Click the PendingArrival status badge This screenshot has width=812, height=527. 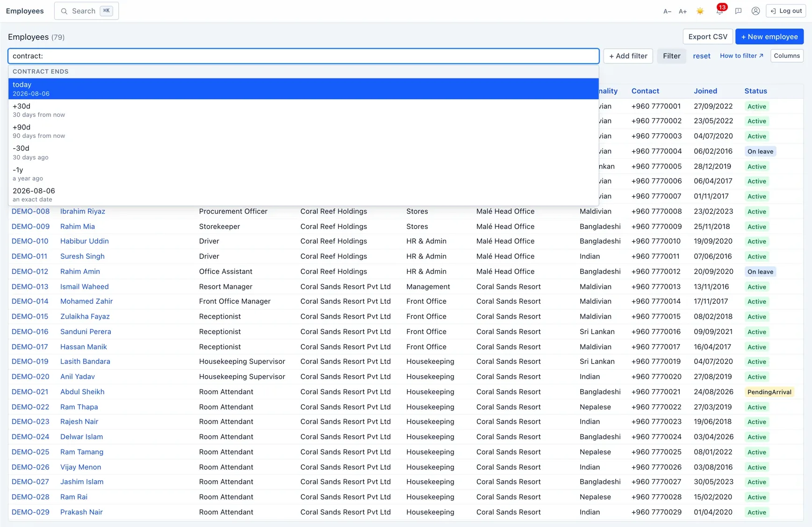(769, 392)
